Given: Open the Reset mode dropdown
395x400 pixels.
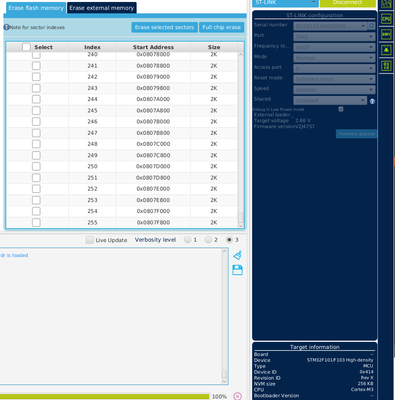Looking at the screenshot, I should point(334,79).
